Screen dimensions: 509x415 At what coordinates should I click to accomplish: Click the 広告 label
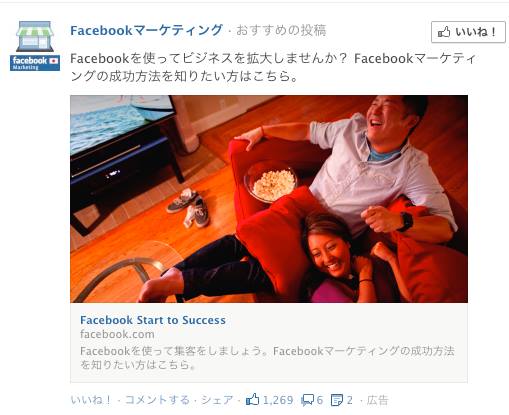[x=377, y=400]
